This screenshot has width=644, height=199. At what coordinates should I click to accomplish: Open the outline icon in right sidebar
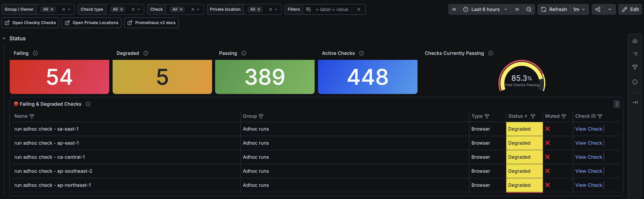coord(635,54)
